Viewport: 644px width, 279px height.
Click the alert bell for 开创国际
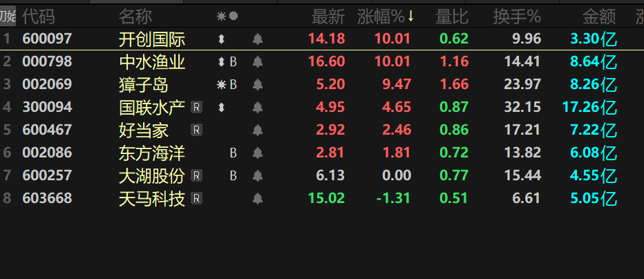pos(258,39)
